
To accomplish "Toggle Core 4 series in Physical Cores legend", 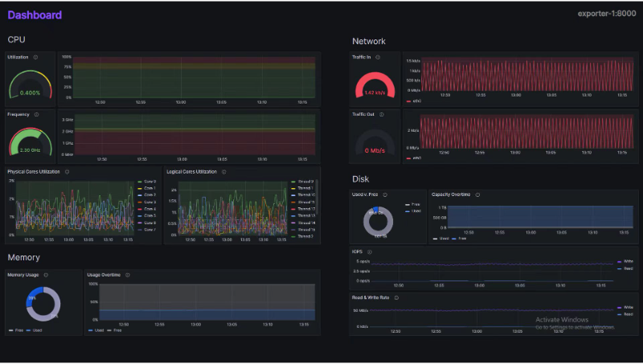I will (147, 210).
